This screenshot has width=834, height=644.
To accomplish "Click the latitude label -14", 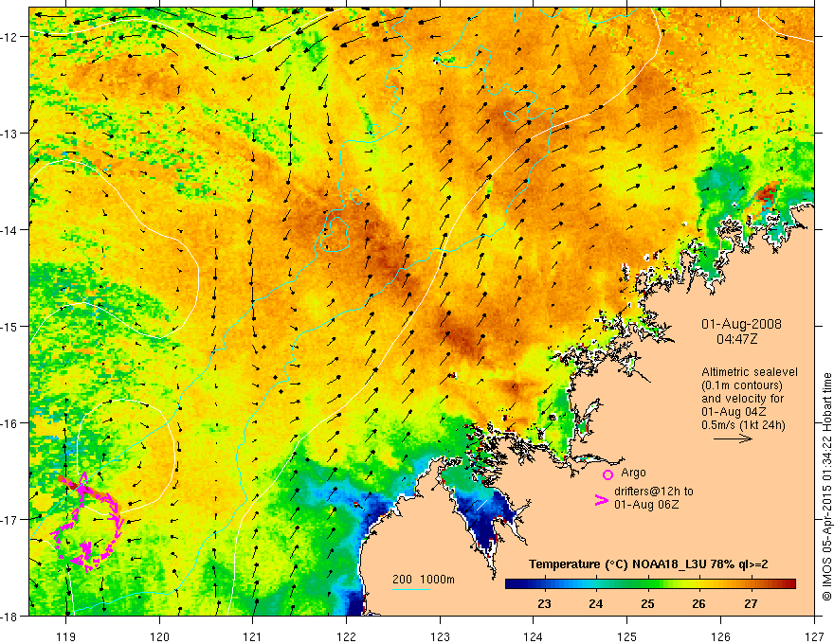I will click(x=11, y=230).
